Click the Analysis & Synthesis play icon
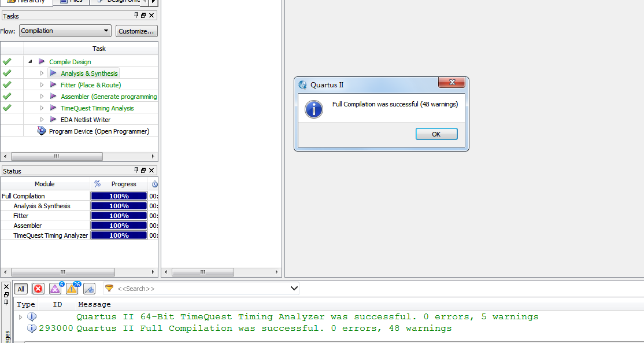The image size is (644, 343). [53, 73]
